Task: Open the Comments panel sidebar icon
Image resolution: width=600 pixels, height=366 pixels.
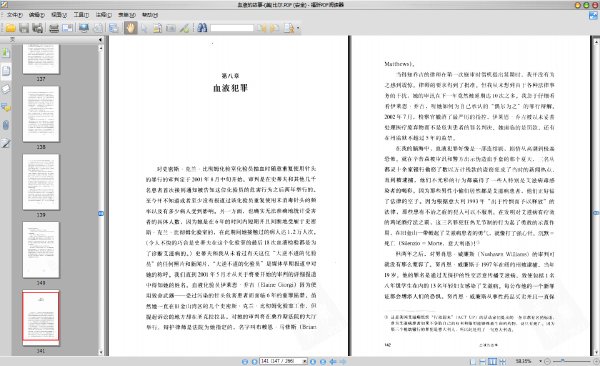Action: pyautogui.click(x=6, y=107)
